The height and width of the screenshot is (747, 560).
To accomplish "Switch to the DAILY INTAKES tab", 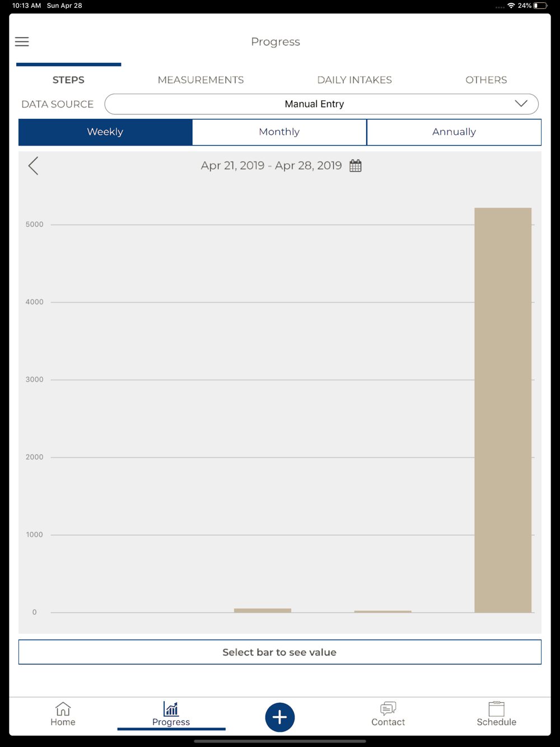I will point(354,80).
